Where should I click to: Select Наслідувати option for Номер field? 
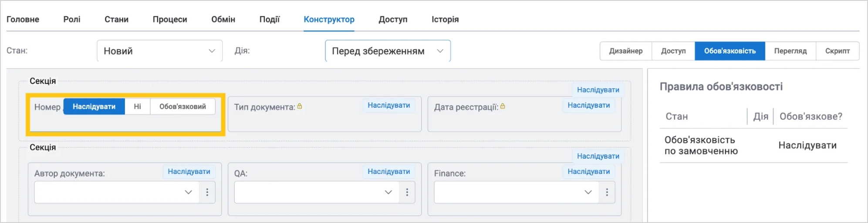94,107
